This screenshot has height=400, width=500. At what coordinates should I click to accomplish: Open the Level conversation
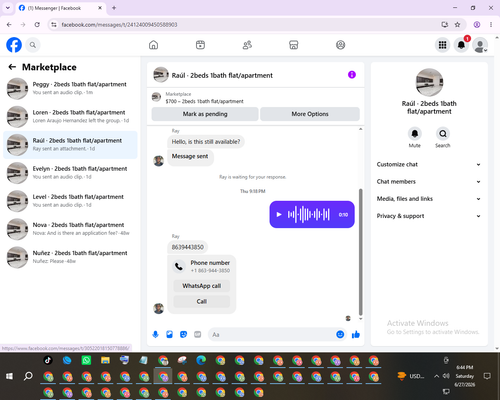tap(70, 201)
